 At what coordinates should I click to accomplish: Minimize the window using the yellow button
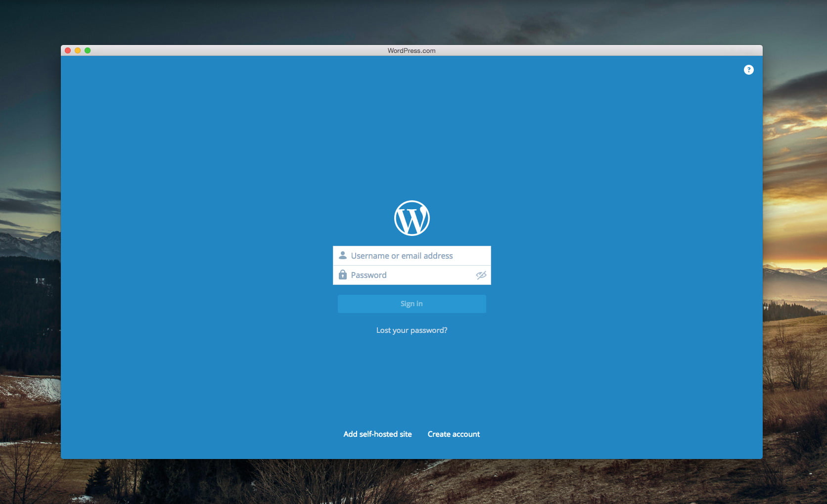click(78, 50)
